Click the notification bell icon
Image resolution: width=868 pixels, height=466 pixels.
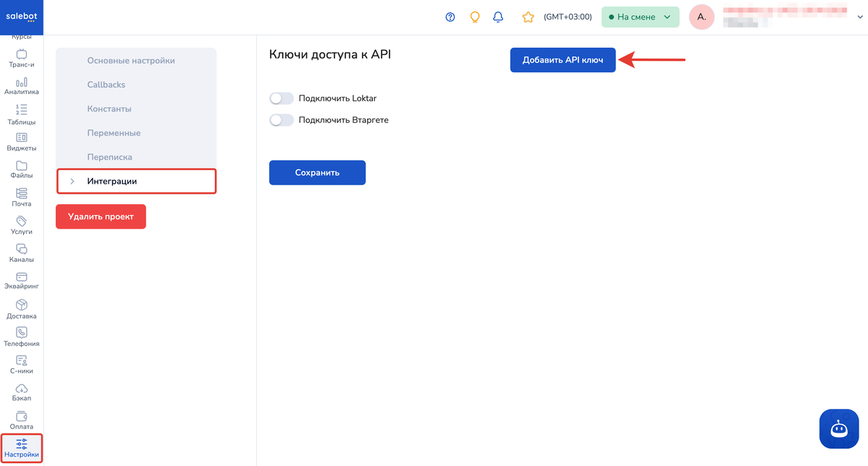coord(498,17)
